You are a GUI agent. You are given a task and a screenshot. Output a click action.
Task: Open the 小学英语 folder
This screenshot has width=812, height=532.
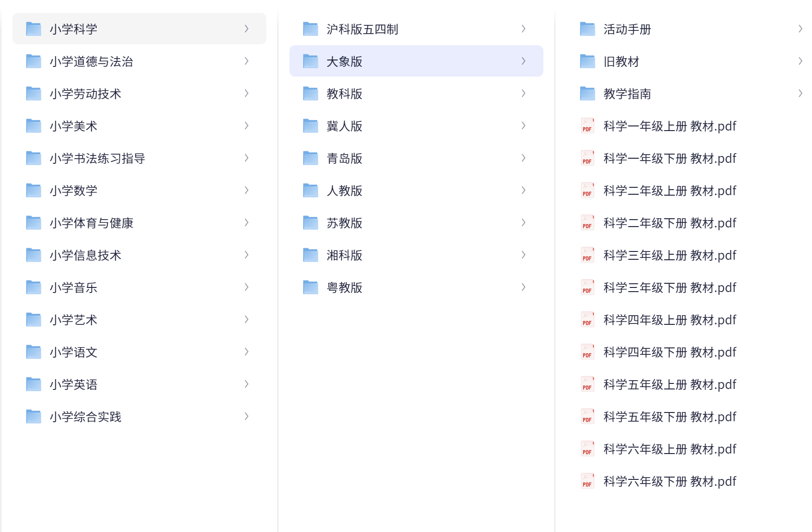tap(139, 384)
